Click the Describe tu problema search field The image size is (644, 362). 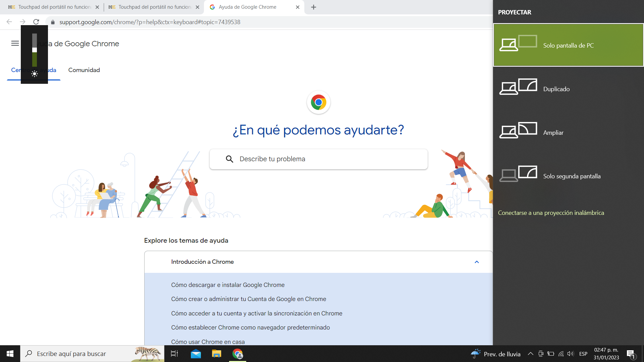319,159
